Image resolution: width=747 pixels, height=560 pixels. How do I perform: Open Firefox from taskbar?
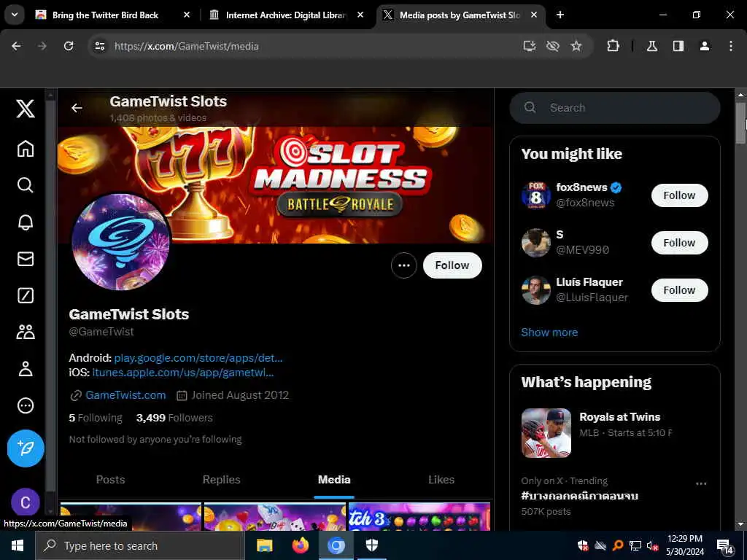(x=301, y=545)
